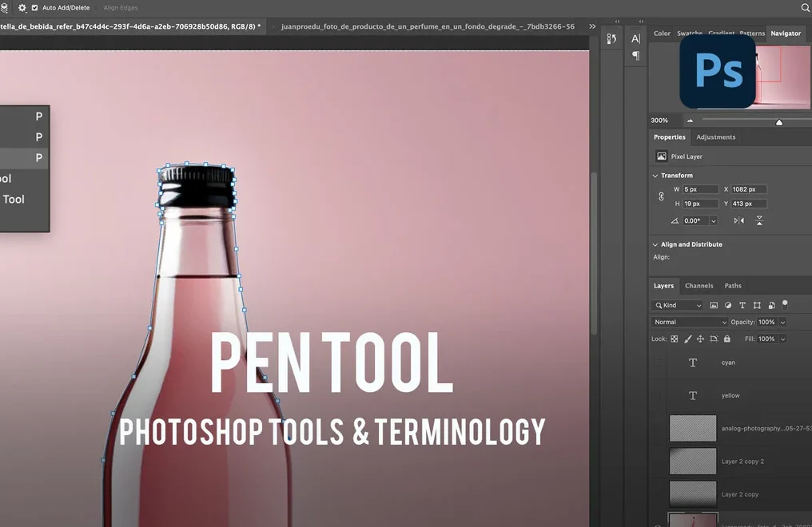Open the Character panel icon
The image size is (812, 527).
point(636,38)
